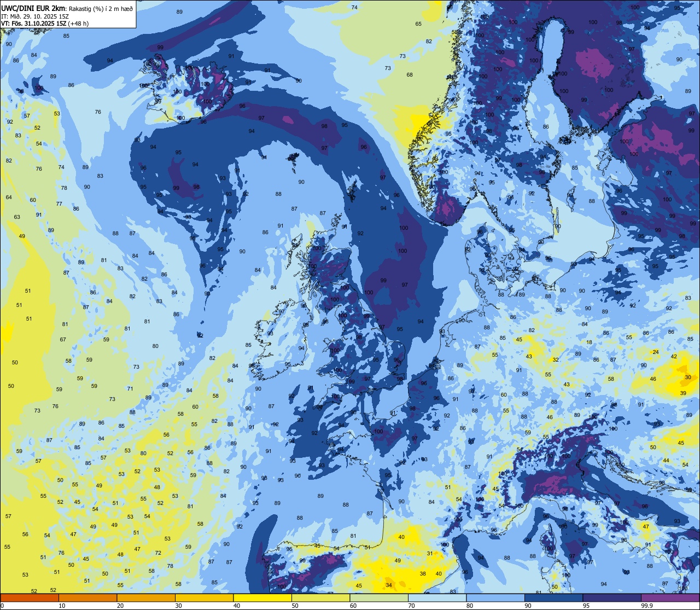The image size is (700, 610).
Task: Click the humidity value '39' on the map
Action: [x=683, y=393]
